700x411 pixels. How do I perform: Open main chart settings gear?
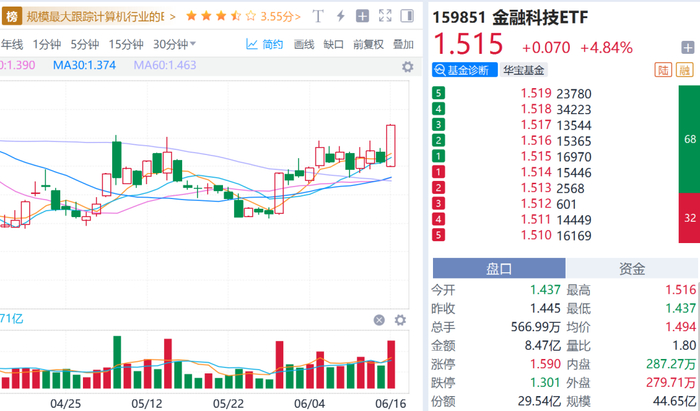tap(407, 66)
